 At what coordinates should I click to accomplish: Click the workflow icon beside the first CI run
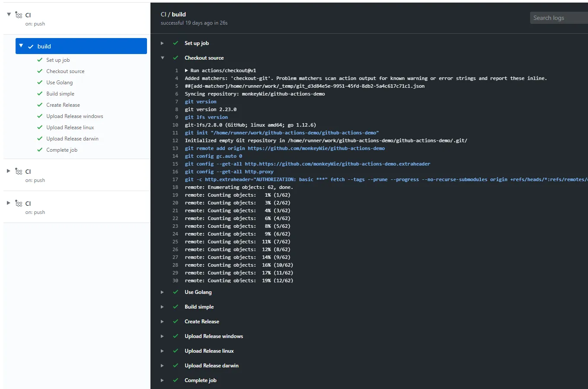coord(19,15)
